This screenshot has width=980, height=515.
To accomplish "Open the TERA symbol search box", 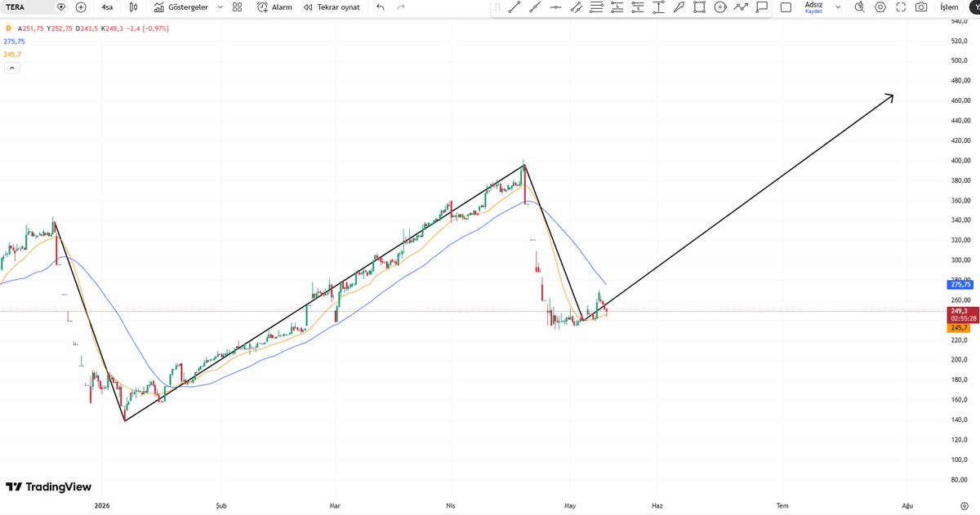I will (x=28, y=7).
